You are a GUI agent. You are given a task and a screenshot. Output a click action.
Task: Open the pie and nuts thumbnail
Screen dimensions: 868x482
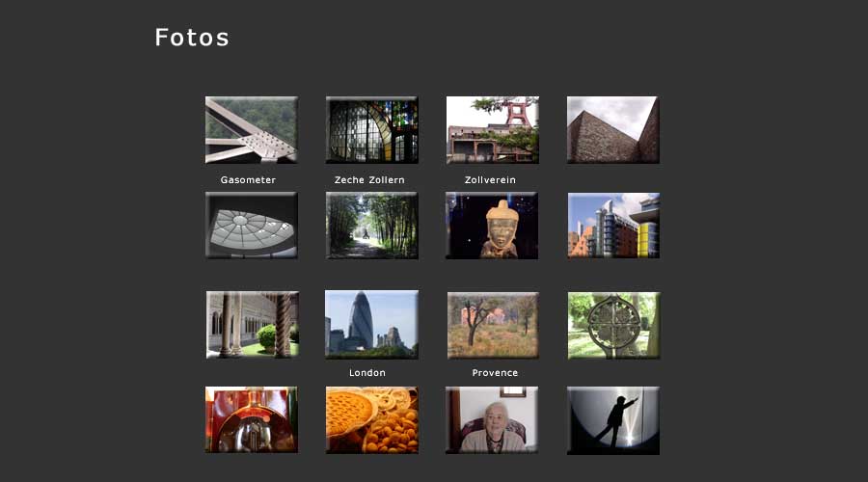pyautogui.click(x=372, y=420)
